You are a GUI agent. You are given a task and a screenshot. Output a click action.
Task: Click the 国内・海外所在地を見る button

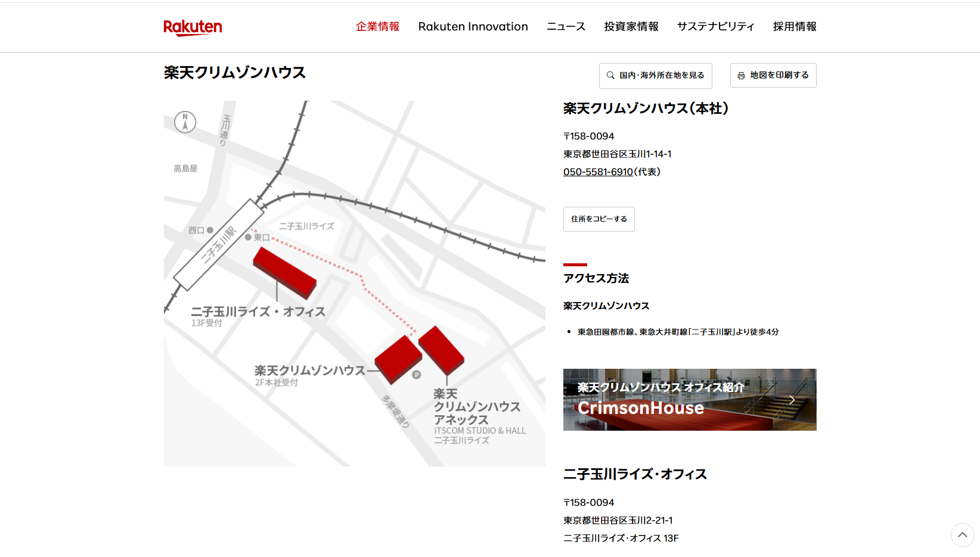(x=656, y=76)
